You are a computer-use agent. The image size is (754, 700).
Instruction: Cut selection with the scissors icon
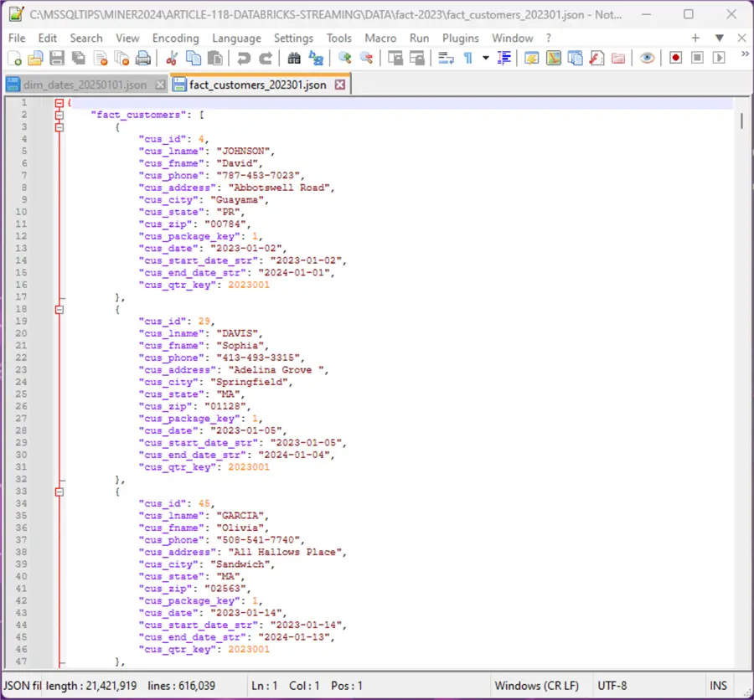point(171,58)
